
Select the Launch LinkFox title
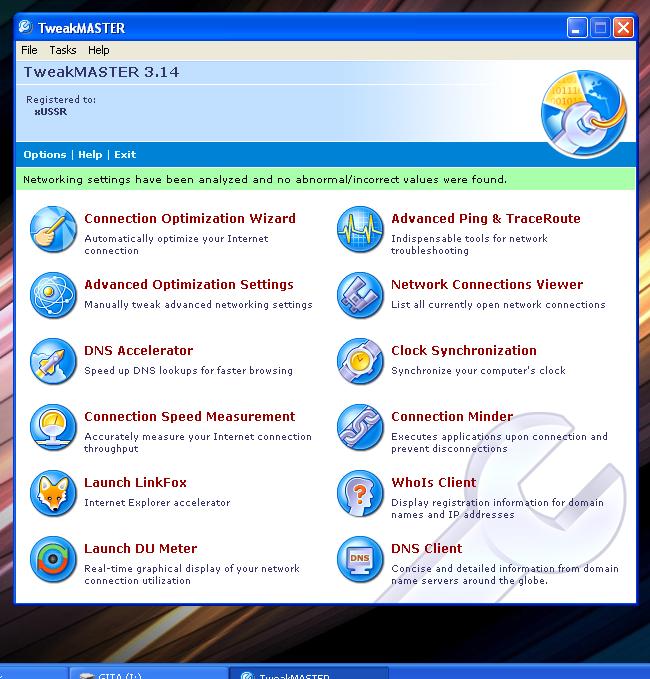(136, 482)
